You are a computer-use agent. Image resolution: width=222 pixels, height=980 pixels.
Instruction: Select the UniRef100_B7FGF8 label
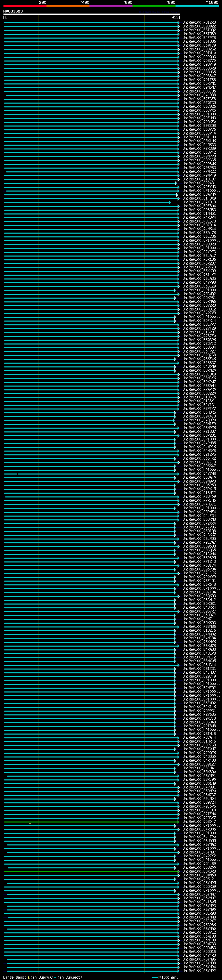[199, 99]
